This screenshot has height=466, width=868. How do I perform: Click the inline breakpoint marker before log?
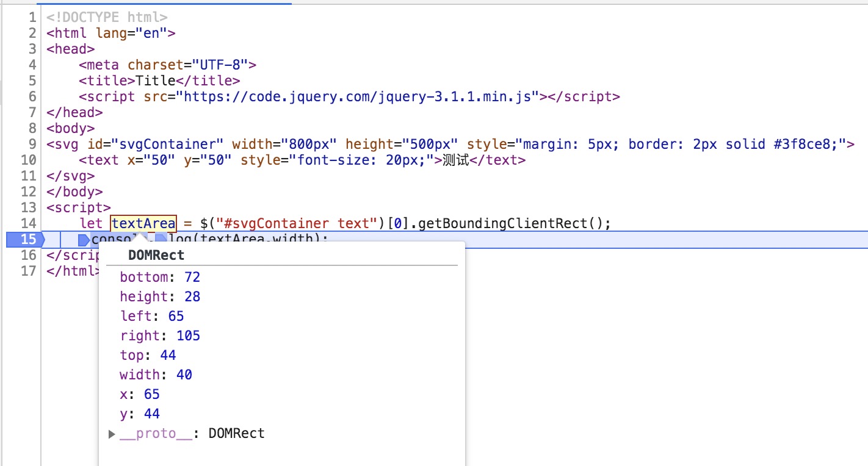pos(161,239)
